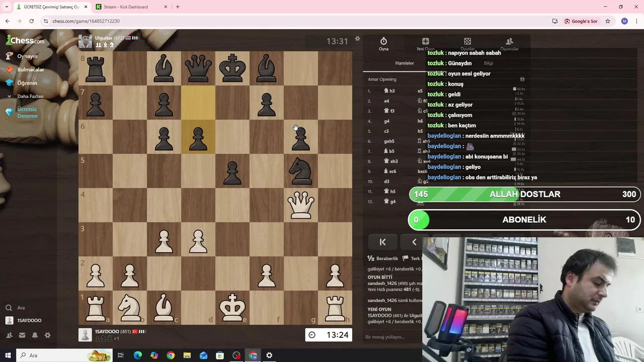Select the Yeni Oyun tab
Screen dimensions: 644x362
[x=425, y=44]
